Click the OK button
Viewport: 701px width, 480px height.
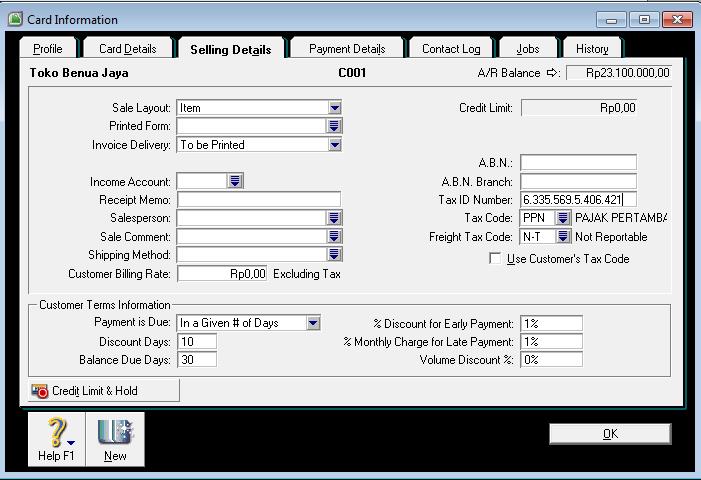610,434
